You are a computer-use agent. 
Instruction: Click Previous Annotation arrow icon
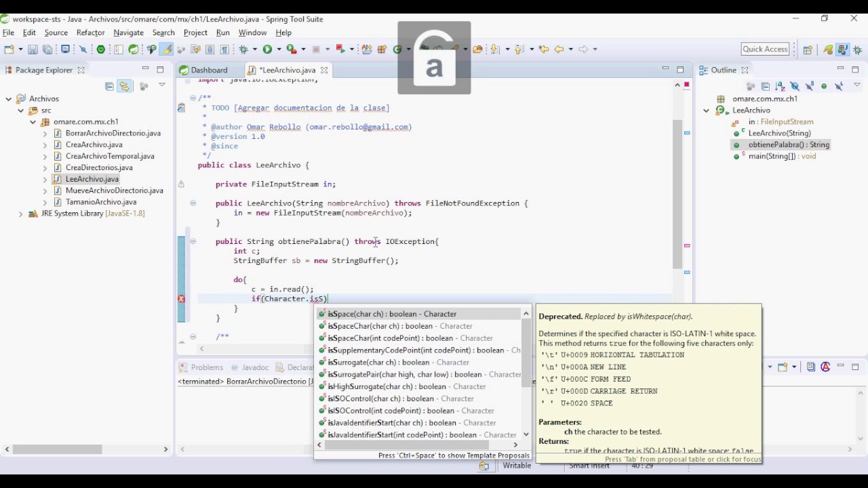pyautogui.click(x=518, y=49)
